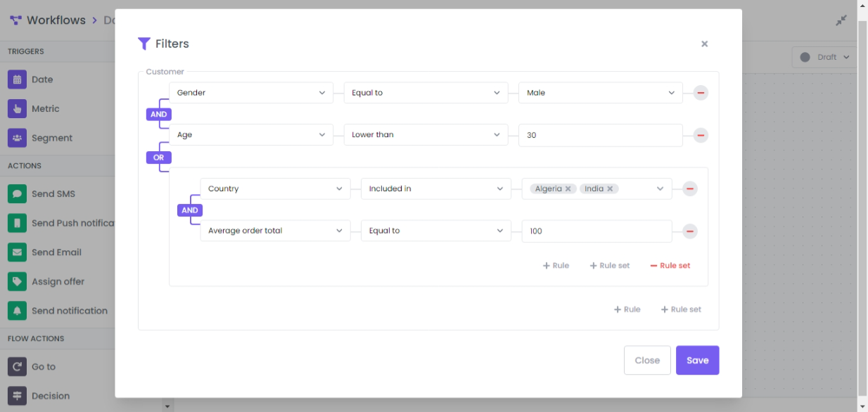The width and height of the screenshot is (868, 412).
Task: Click the Send notification bell icon
Action: tap(17, 311)
